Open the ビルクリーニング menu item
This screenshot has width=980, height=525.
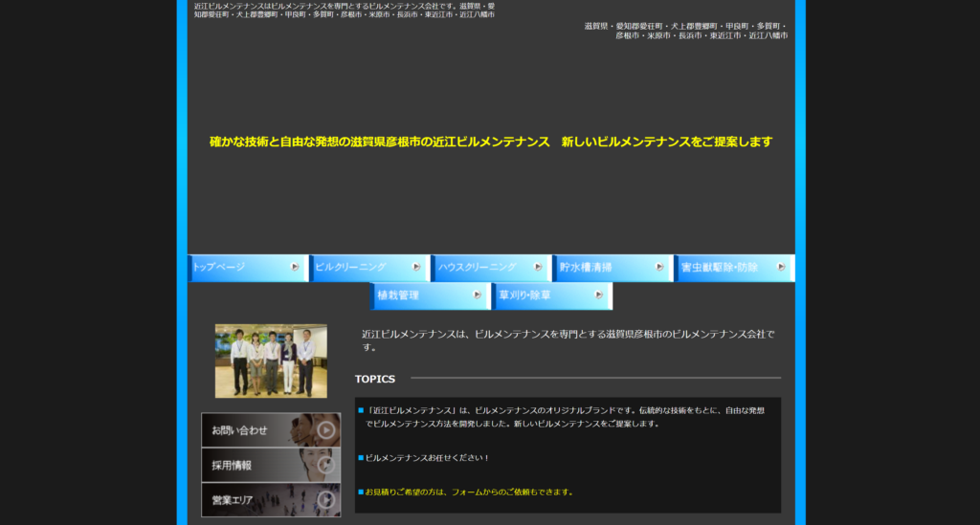(360, 268)
